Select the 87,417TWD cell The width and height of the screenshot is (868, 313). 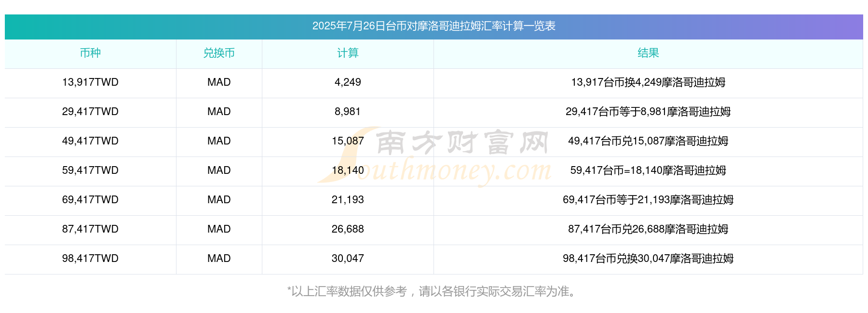coord(90,229)
